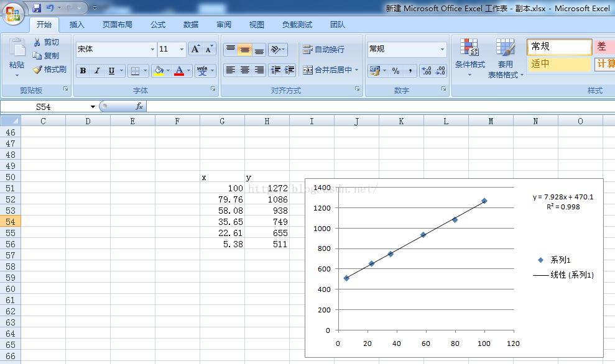Increase font size with the big A icon
Viewport: 615px width, 364px height.
[195, 49]
